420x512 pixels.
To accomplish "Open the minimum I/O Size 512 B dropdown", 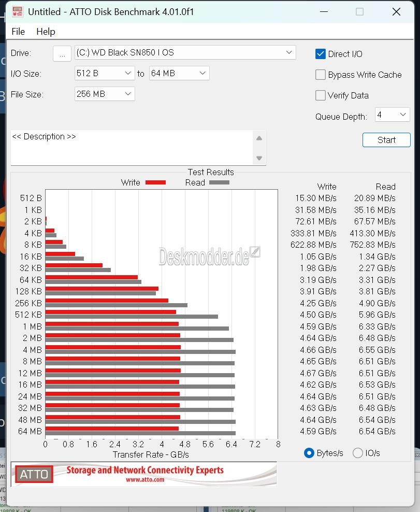I will 105,74.
